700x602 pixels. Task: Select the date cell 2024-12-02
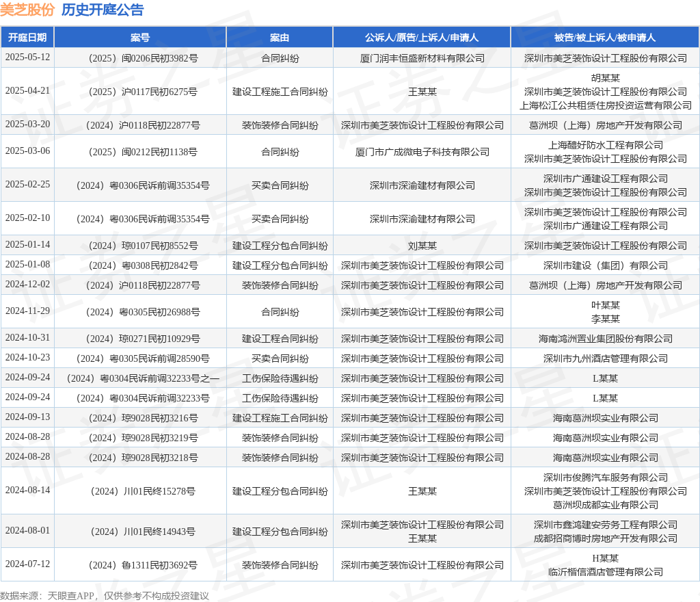27,285
